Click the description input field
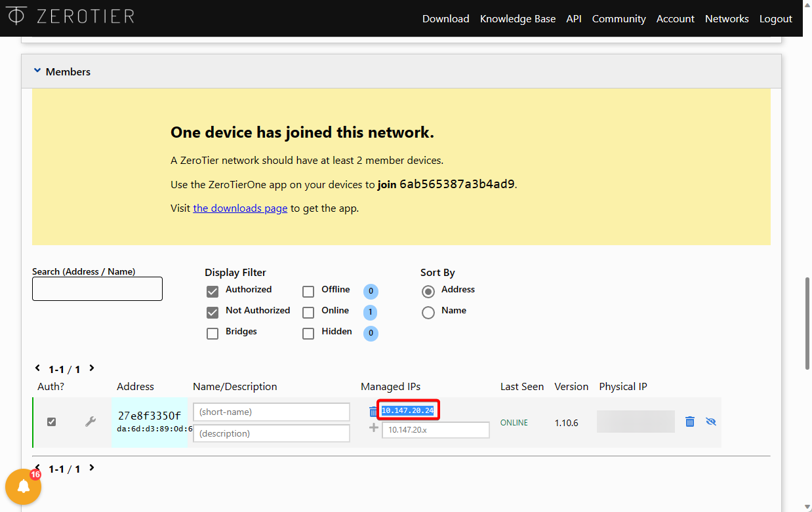The width and height of the screenshot is (812, 512). 272,433
